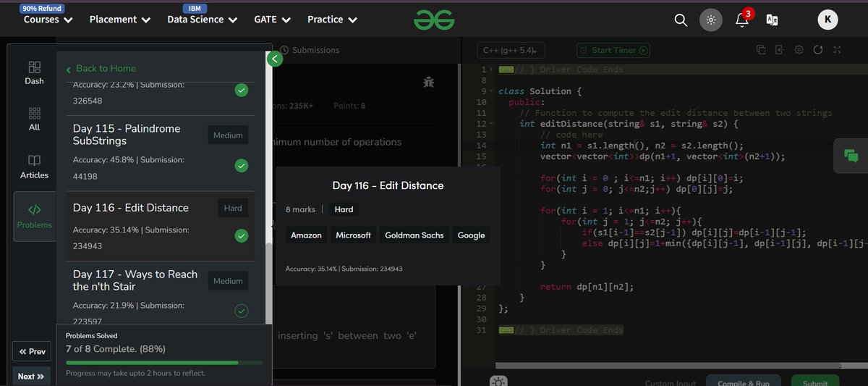Click 'Day 116 - Edit Distance' popup title
Screen dimensions: 868x386
pos(388,185)
